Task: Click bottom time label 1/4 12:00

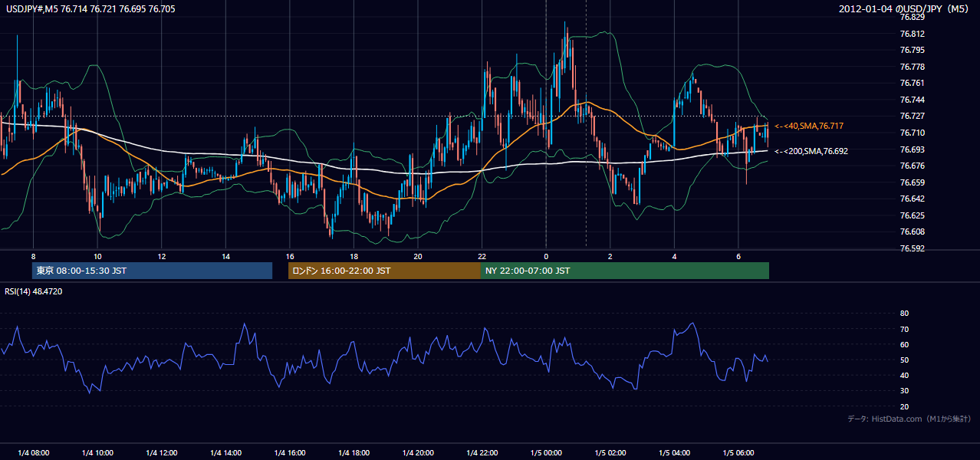Action: click(x=162, y=453)
